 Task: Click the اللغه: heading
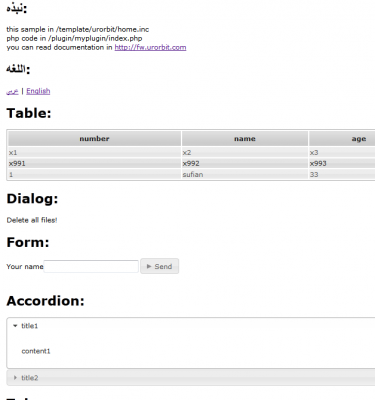[x=18, y=69]
